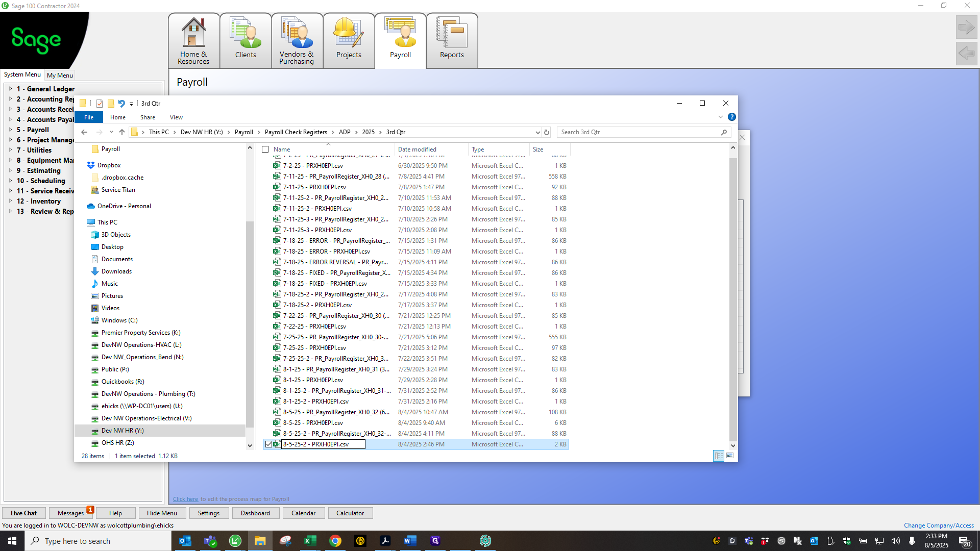The height and width of the screenshot is (551, 980).
Task: Open the View ribbon tab
Action: pos(176,117)
